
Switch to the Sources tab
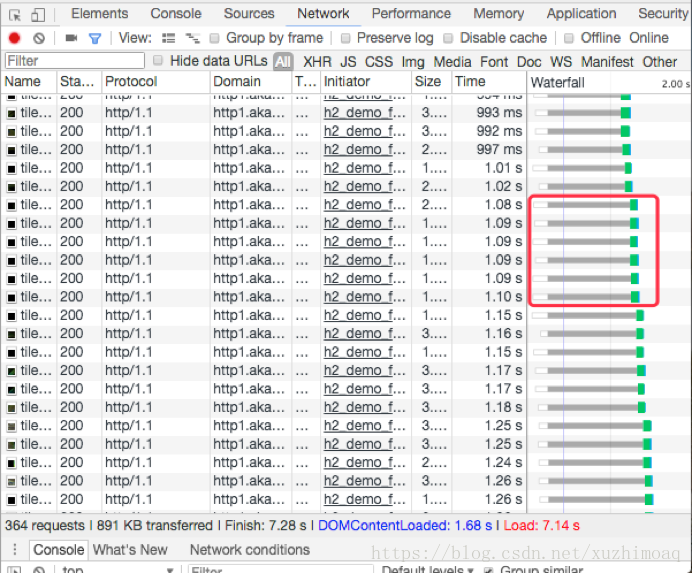(x=249, y=14)
